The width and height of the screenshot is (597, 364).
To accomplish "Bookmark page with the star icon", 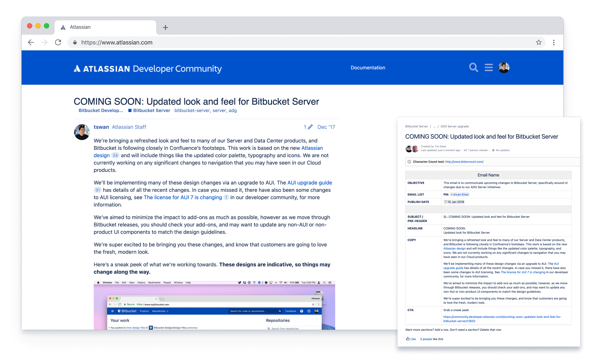I will tap(538, 42).
